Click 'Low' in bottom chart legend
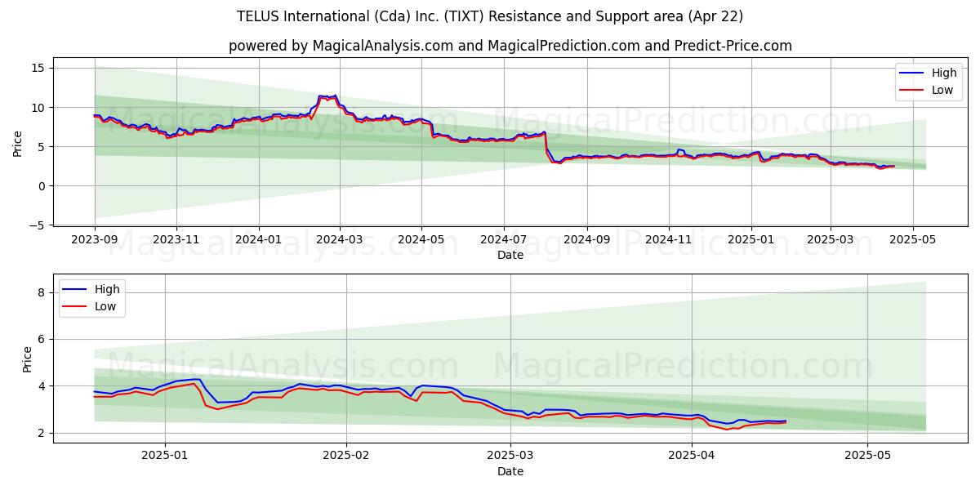980x490 pixels. pos(105,306)
